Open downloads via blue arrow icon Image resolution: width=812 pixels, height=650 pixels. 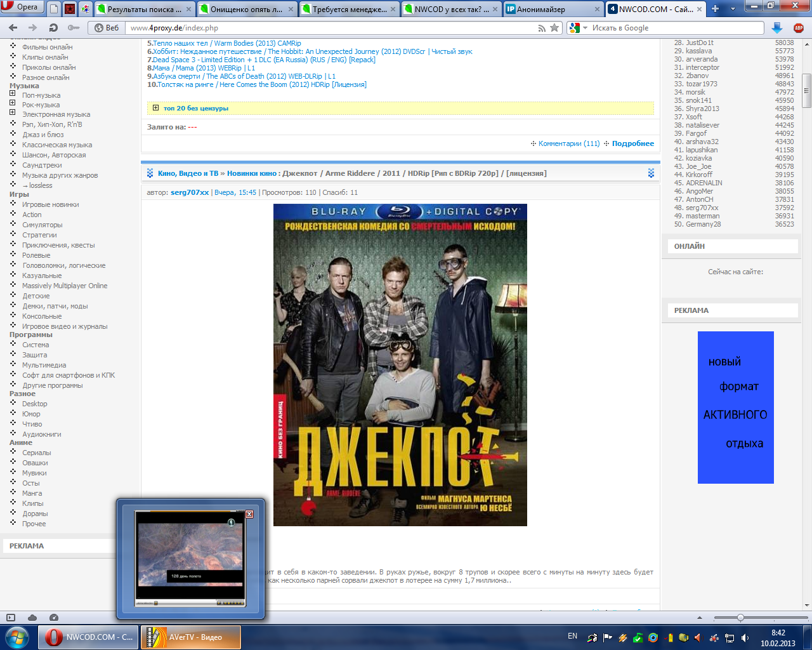click(776, 28)
